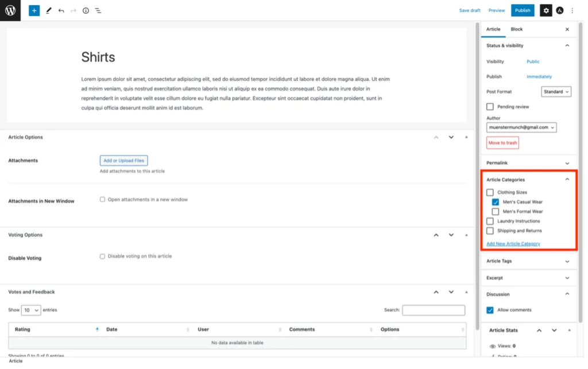Expand the Permalink section
This screenshot has width=588, height=369.
(x=567, y=164)
